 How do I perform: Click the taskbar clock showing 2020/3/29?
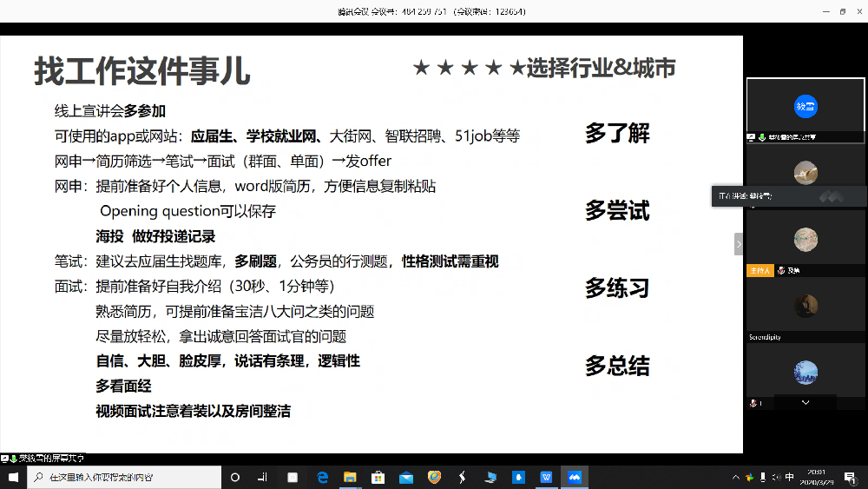(x=819, y=477)
